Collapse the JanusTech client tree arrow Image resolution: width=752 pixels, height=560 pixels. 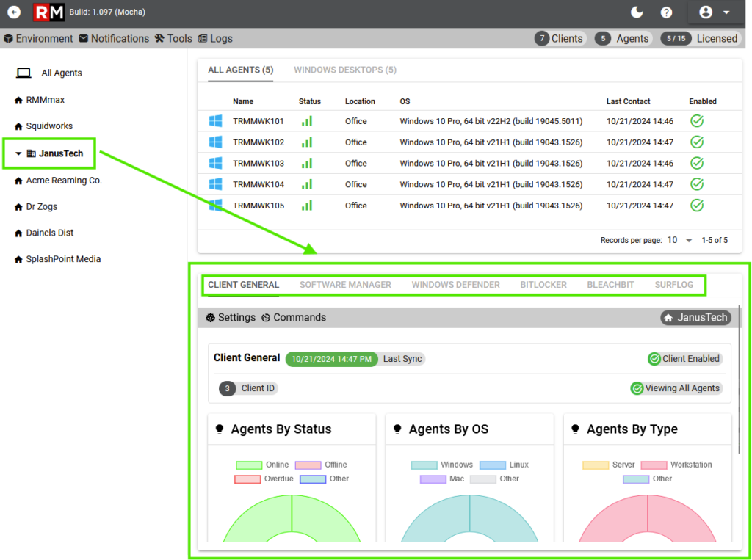(x=18, y=153)
